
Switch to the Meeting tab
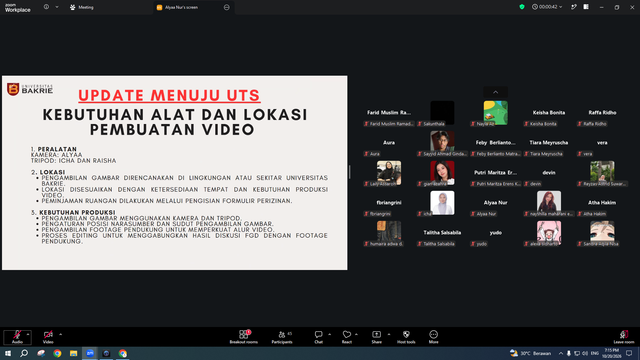(82, 7)
